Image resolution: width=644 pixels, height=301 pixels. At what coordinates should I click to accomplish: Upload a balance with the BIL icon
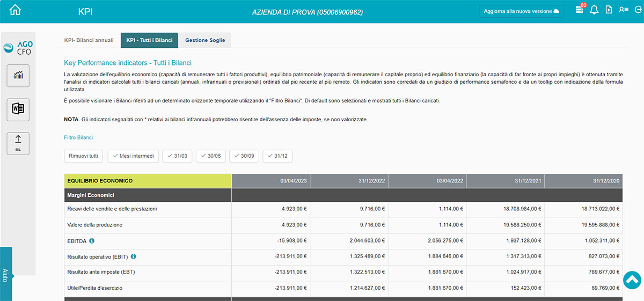(x=18, y=143)
